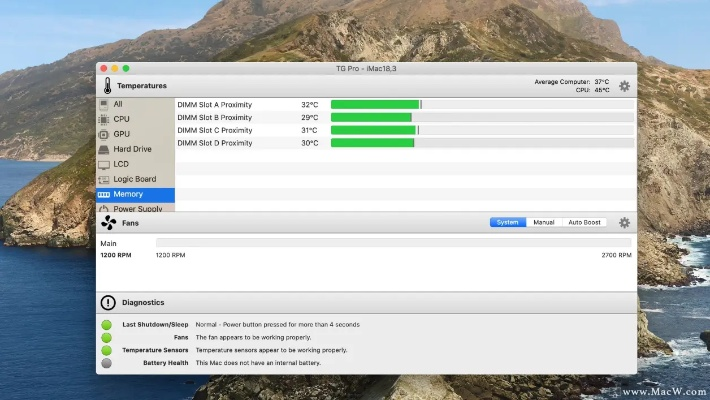710x400 pixels.
Task: Click the thermometer icon beside Temperatures
Action: pyautogui.click(x=106, y=86)
